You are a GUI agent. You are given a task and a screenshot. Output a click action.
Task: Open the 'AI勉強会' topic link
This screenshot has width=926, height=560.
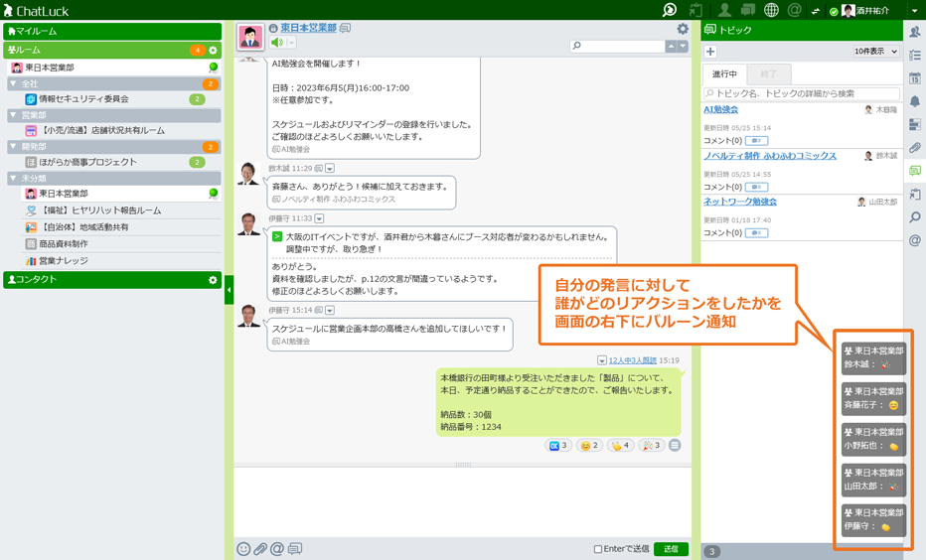pos(720,110)
